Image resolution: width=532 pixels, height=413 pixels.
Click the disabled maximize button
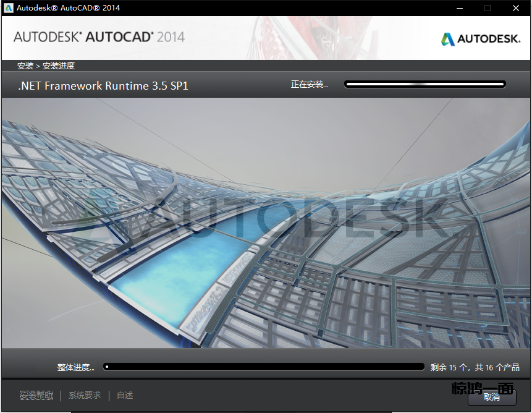pyautogui.click(x=488, y=8)
